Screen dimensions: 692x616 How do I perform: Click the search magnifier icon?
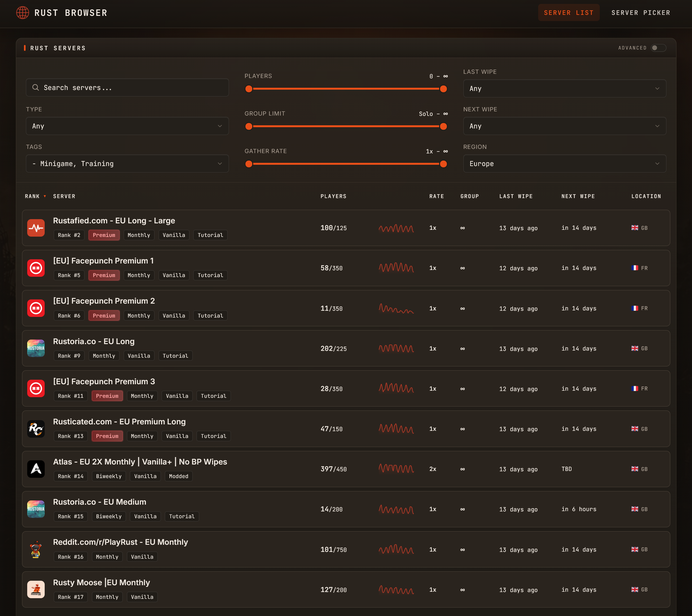coord(36,88)
